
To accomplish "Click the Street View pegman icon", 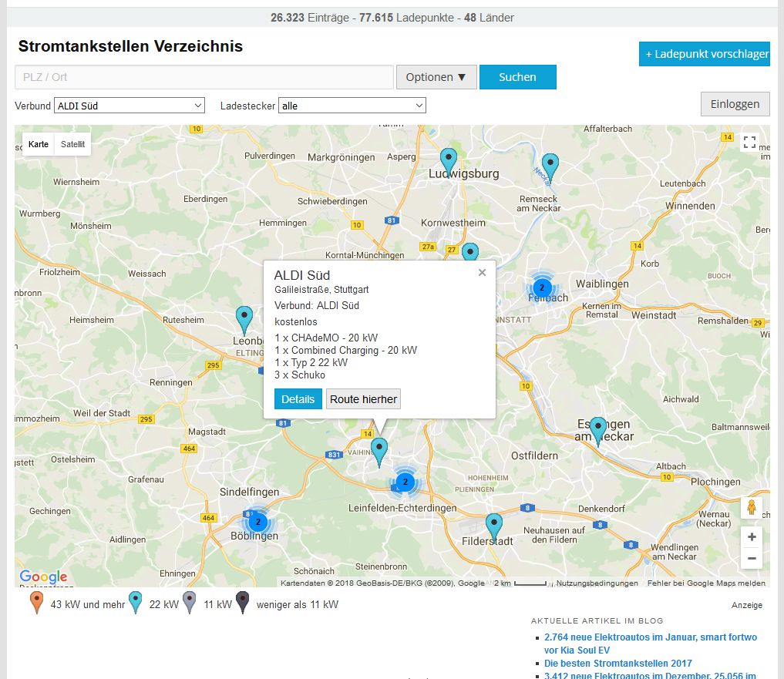I will click(x=752, y=507).
